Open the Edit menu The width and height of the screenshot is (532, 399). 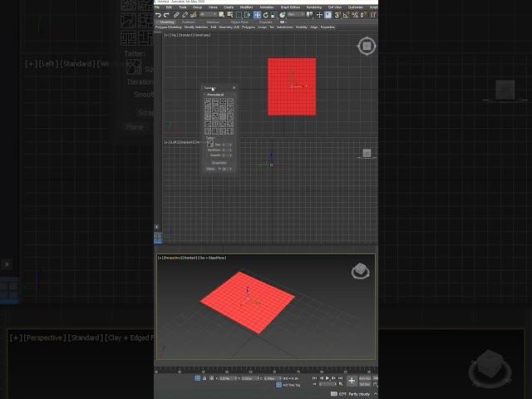click(x=169, y=7)
